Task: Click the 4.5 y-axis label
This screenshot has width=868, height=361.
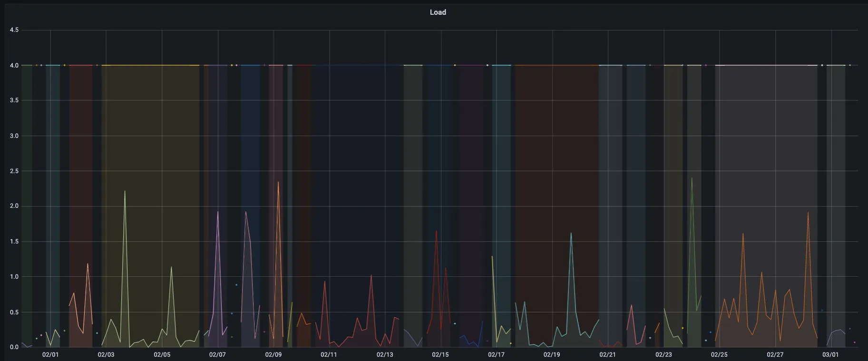Action: point(14,30)
